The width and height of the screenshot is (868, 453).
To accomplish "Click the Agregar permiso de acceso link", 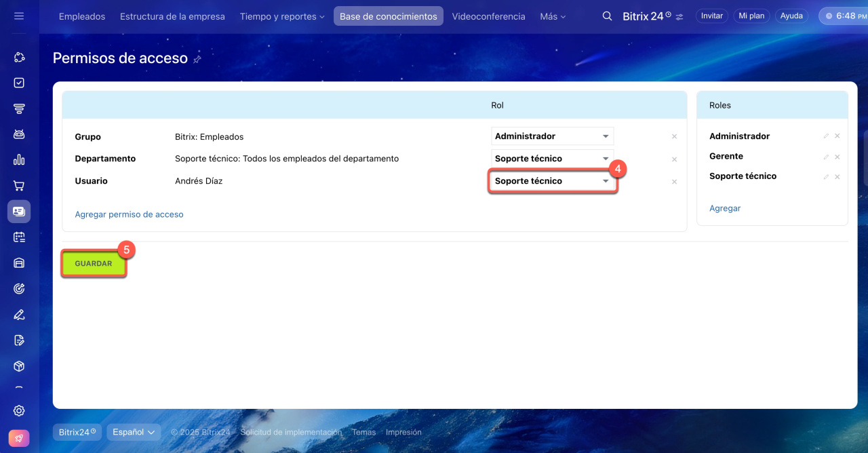I will 129,214.
